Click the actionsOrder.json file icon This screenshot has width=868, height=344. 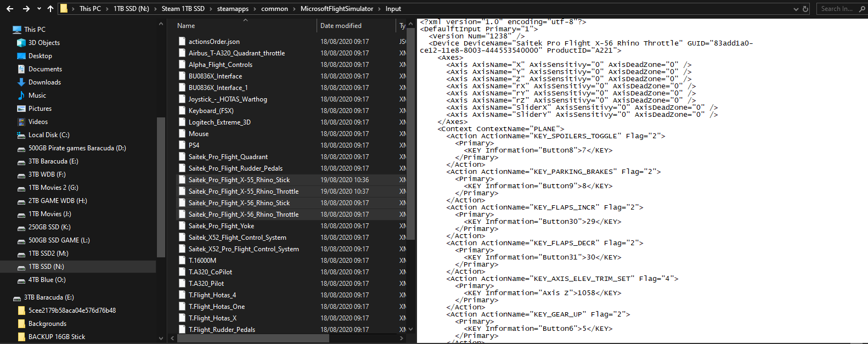(x=182, y=42)
